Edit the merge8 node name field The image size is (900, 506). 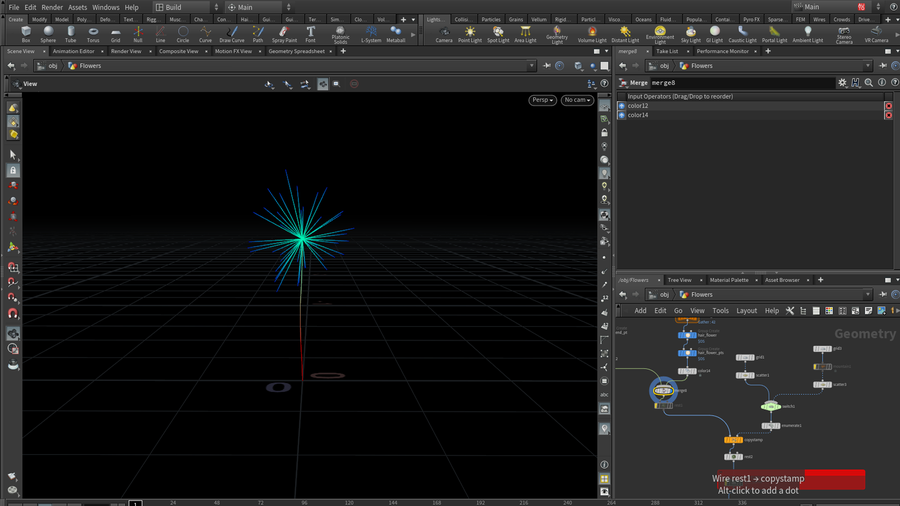point(742,83)
